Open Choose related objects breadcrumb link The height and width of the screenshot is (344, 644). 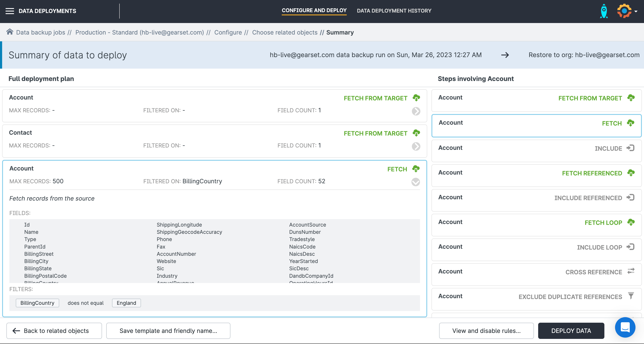coord(285,33)
